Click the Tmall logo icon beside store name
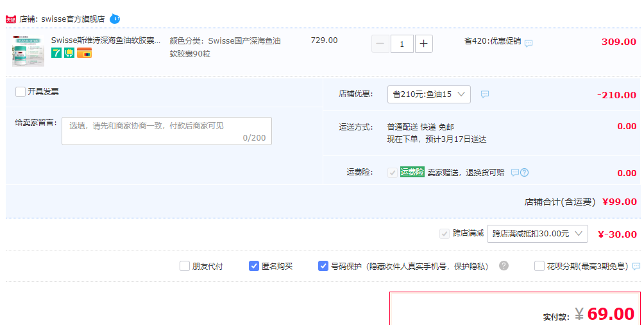The image size is (644, 325). tap(11, 19)
